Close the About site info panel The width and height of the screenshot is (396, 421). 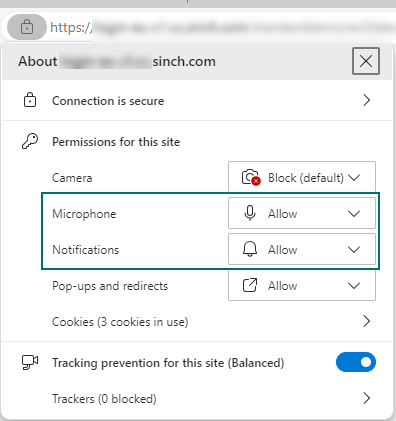366,61
